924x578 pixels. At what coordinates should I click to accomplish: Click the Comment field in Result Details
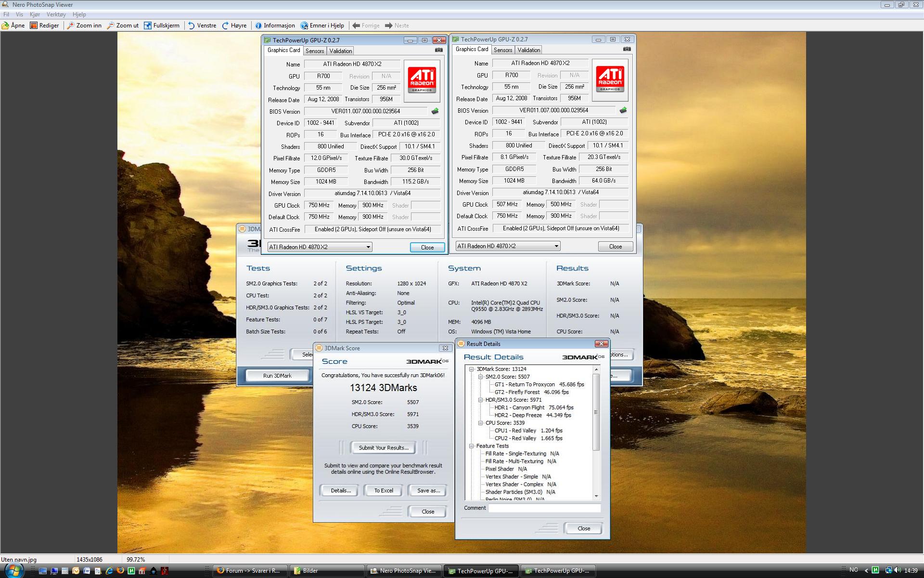[545, 508]
